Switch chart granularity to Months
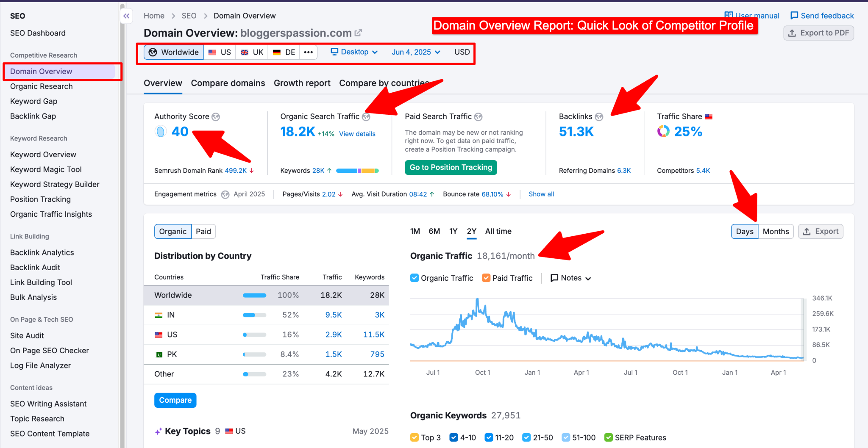The image size is (868, 448). coord(776,232)
